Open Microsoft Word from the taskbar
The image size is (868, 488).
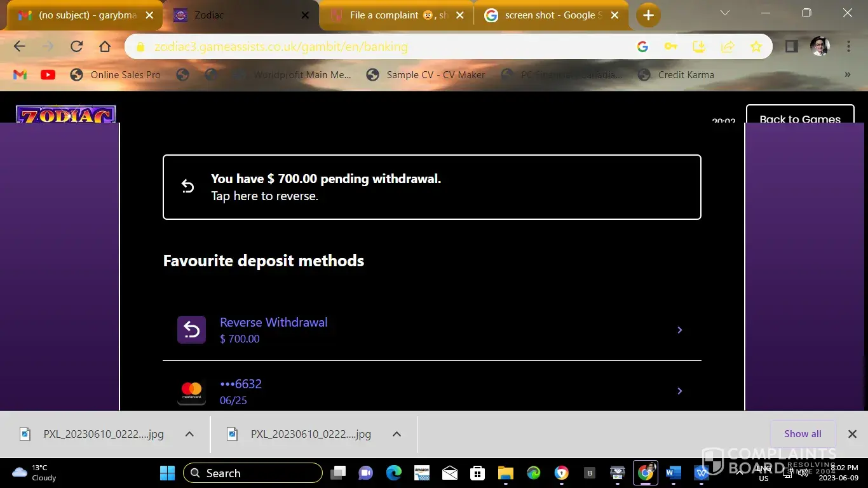(673, 473)
